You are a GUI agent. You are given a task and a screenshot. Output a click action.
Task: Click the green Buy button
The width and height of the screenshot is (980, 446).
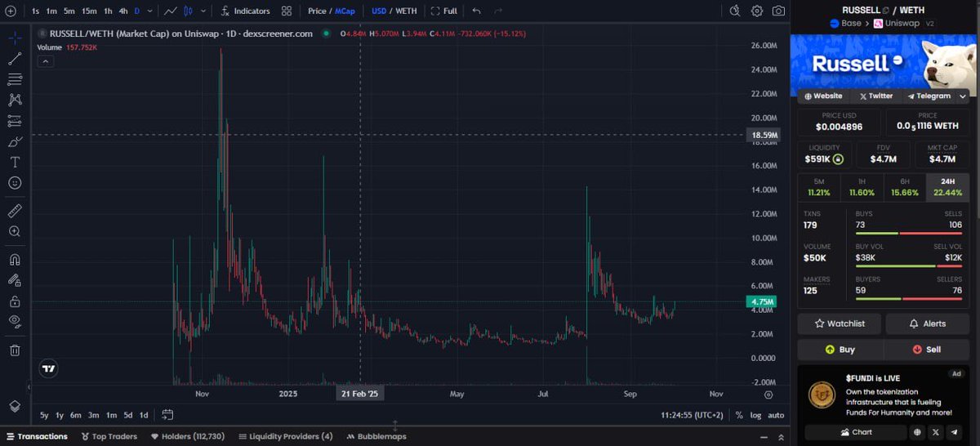pyautogui.click(x=840, y=349)
